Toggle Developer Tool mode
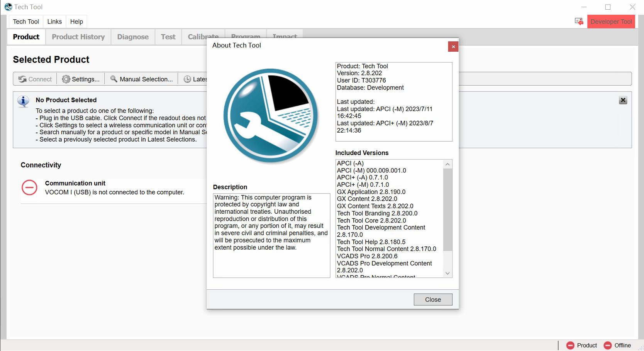The width and height of the screenshot is (644, 351). [611, 21]
